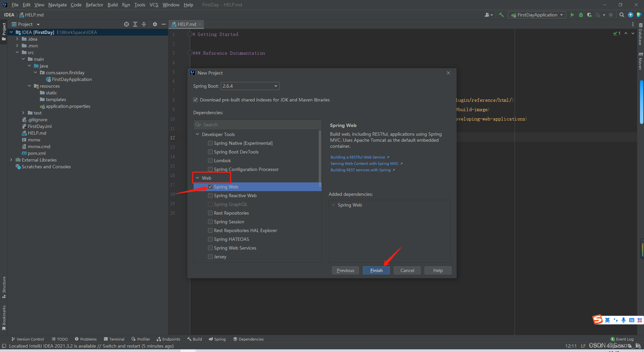Click the Stop run square icon
644x352 pixels.
coord(611,15)
